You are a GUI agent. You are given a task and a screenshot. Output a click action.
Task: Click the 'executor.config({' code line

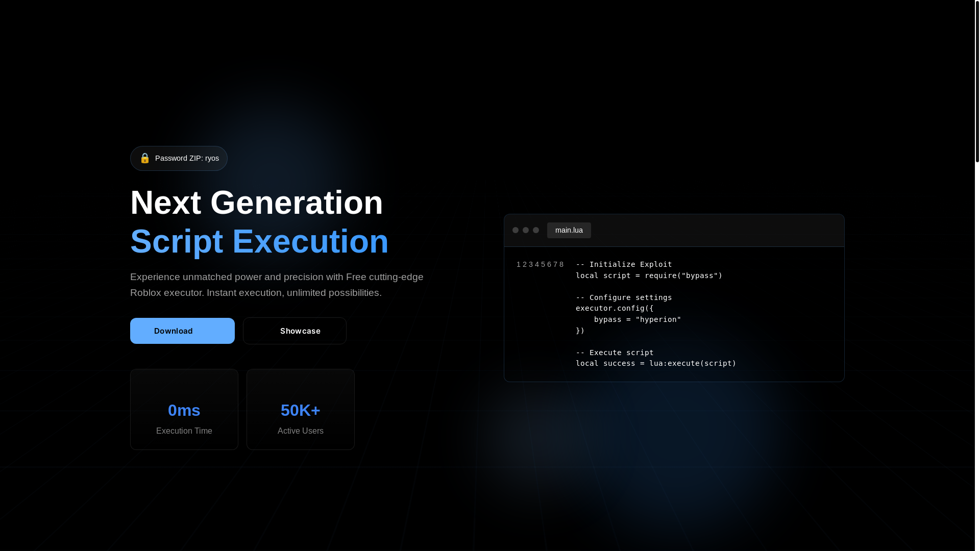[x=615, y=308]
